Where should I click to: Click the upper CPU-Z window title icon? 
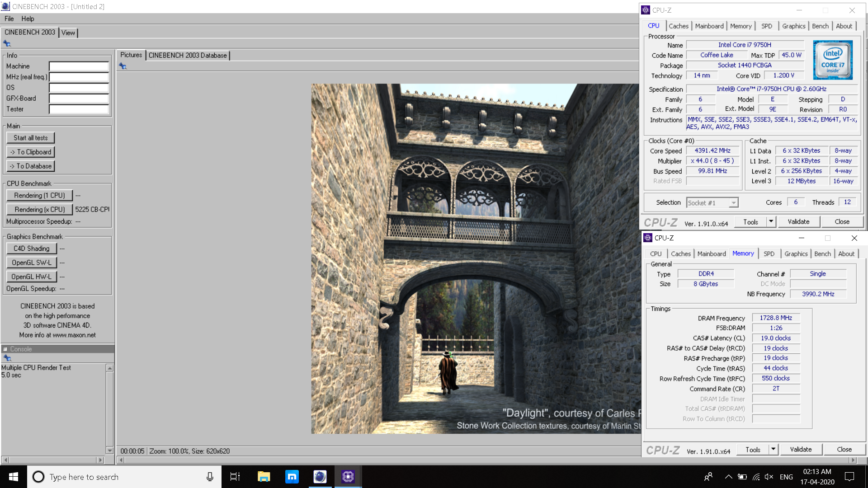click(x=646, y=10)
